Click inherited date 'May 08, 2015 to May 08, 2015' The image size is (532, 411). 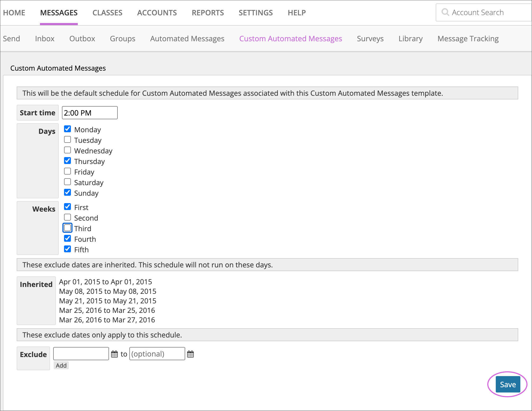pos(108,291)
